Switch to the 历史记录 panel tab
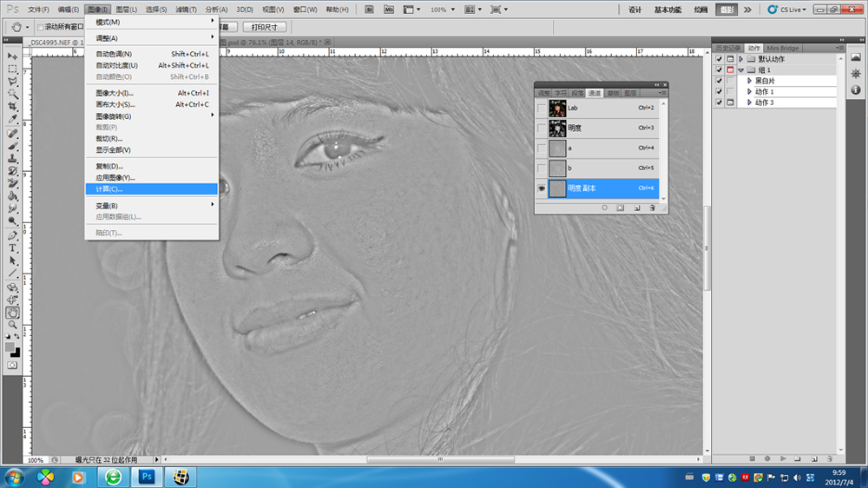The image size is (868, 488). click(x=728, y=48)
